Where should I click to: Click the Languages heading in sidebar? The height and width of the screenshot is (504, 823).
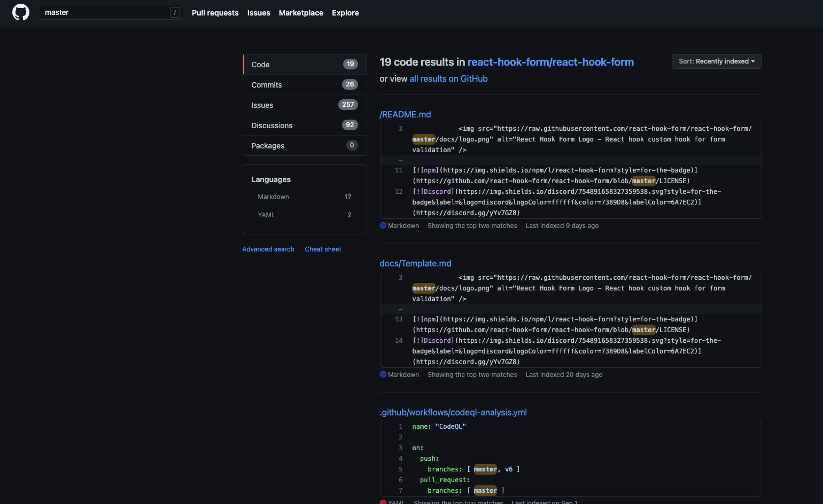click(271, 179)
